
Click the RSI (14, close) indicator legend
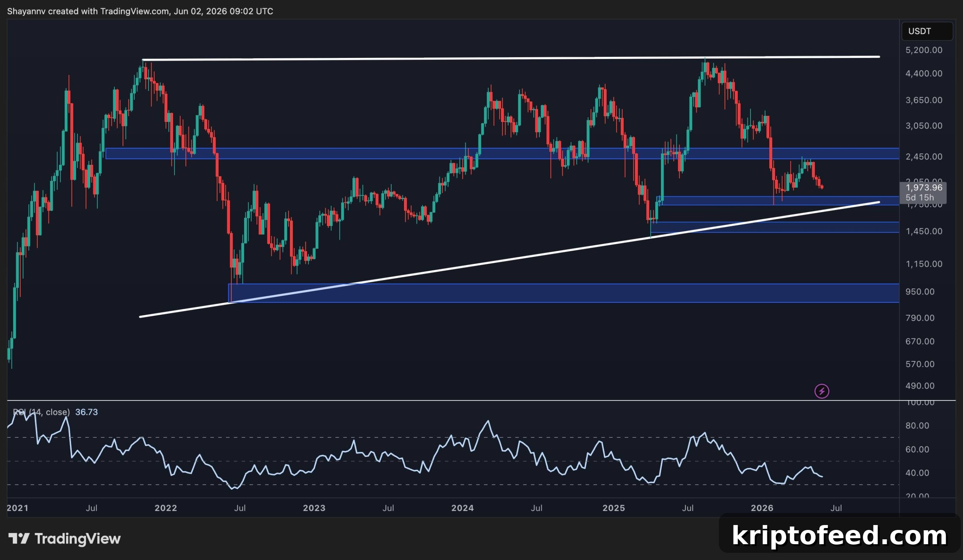click(x=41, y=412)
